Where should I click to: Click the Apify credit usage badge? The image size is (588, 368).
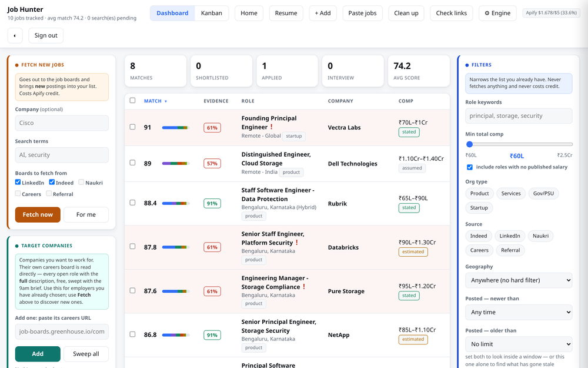(x=552, y=13)
